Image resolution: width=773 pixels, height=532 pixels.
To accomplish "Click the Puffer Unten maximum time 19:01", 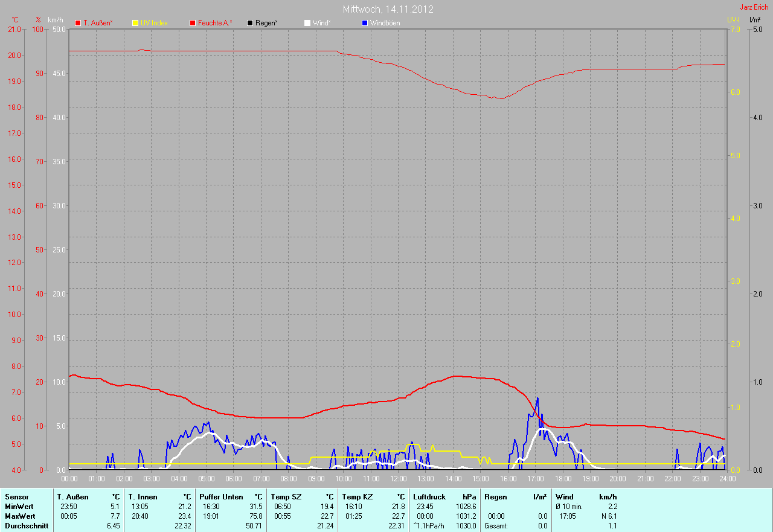I will click(211, 516).
